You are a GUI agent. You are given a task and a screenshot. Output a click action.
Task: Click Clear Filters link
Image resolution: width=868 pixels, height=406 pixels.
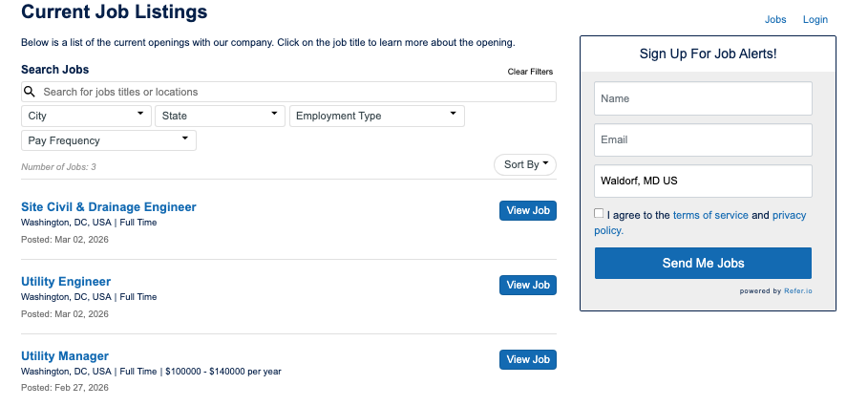click(529, 72)
